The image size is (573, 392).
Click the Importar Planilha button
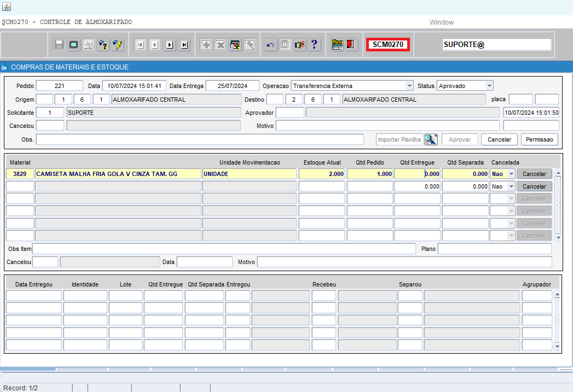pyautogui.click(x=400, y=139)
